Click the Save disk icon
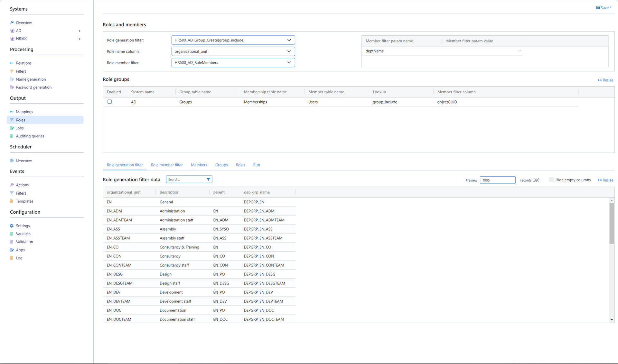The height and width of the screenshot is (364, 618). click(x=598, y=8)
